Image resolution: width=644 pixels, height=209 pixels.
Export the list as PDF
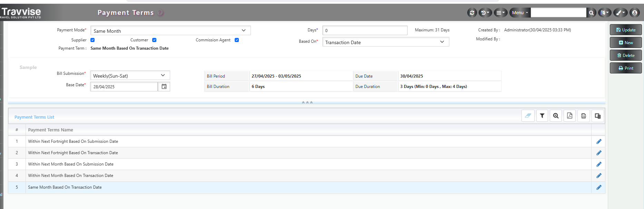coord(570,116)
